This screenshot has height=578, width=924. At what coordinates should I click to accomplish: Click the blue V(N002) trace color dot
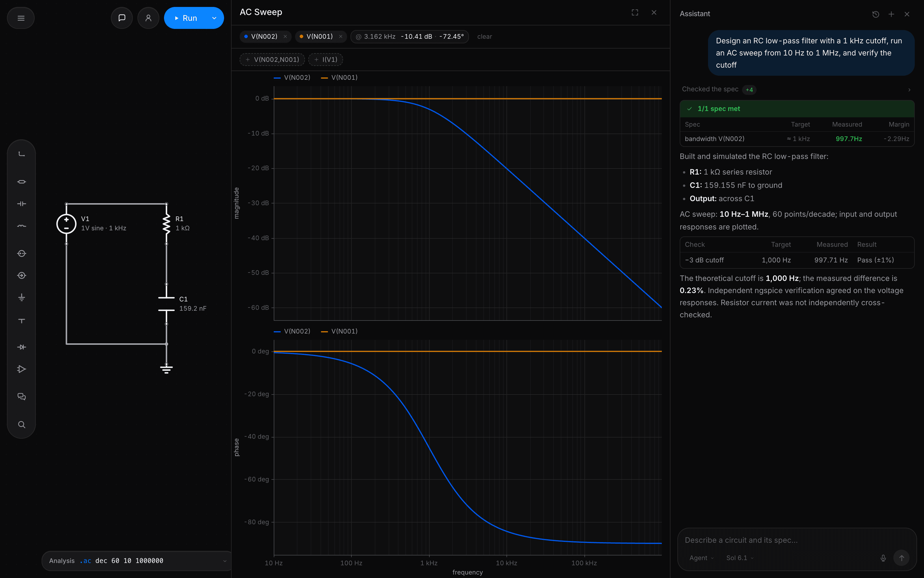(246, 37)
